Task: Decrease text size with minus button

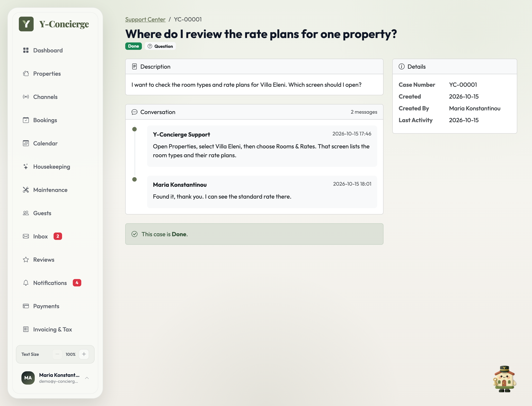Action: tap(57, 354)
